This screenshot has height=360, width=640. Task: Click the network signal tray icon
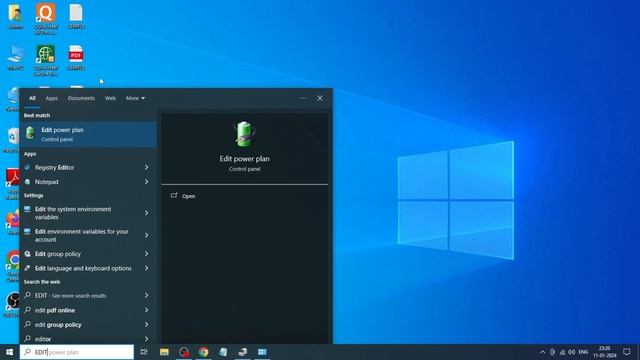click(562, 352)
